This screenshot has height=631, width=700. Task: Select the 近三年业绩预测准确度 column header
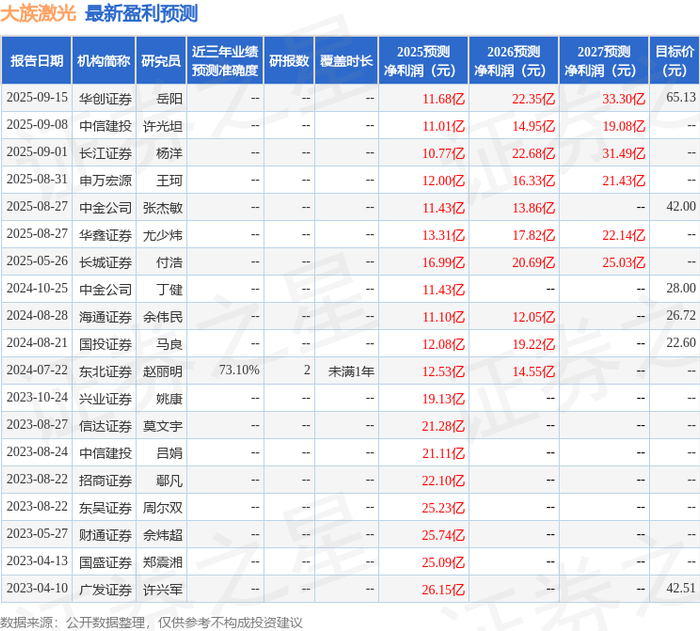tap(225, 61)
